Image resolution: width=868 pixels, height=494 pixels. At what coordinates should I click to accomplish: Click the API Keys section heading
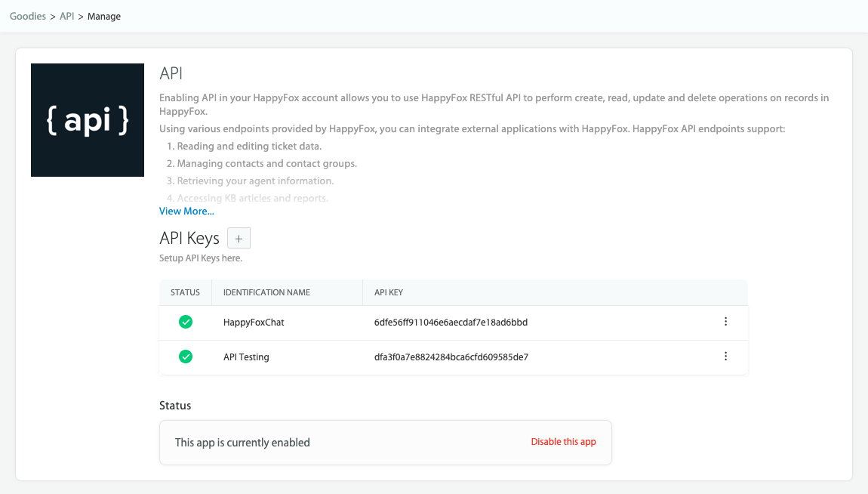[189, 238]
